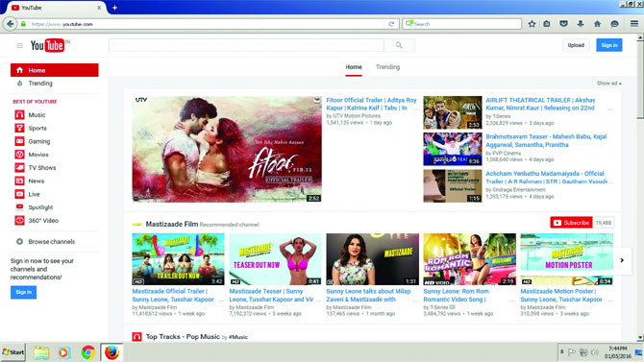Switch to the Trending tab

point(387,67)
